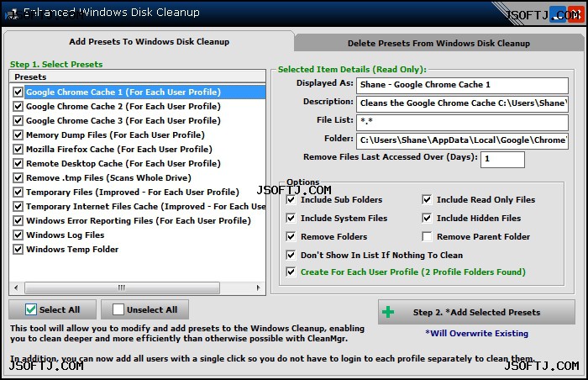Toggle Windows Temp Folder preset checkbox
The height and width of the screenshot is (380, 588).
(18, 249)
